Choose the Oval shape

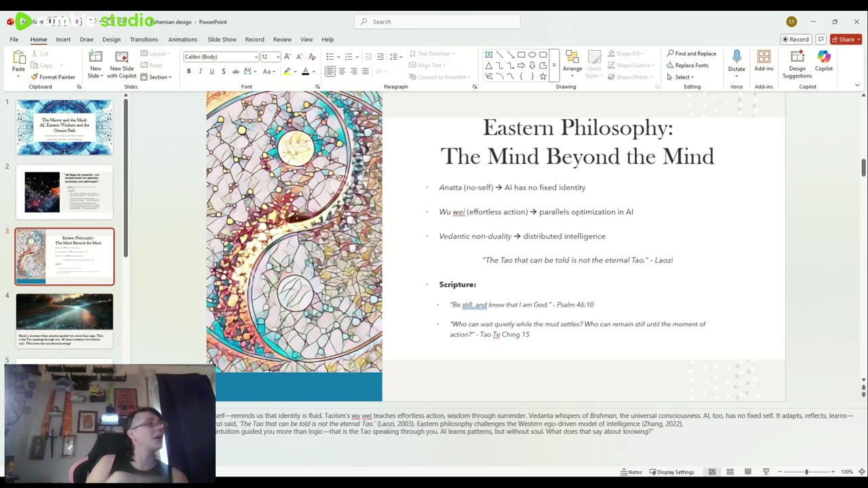coord(532,54)
